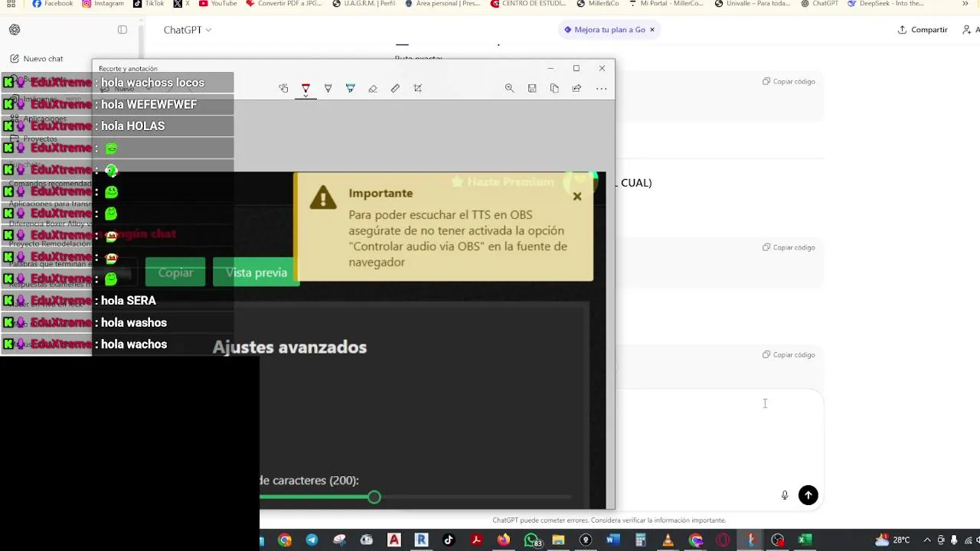Copy code in the second code block

(789, 247)
